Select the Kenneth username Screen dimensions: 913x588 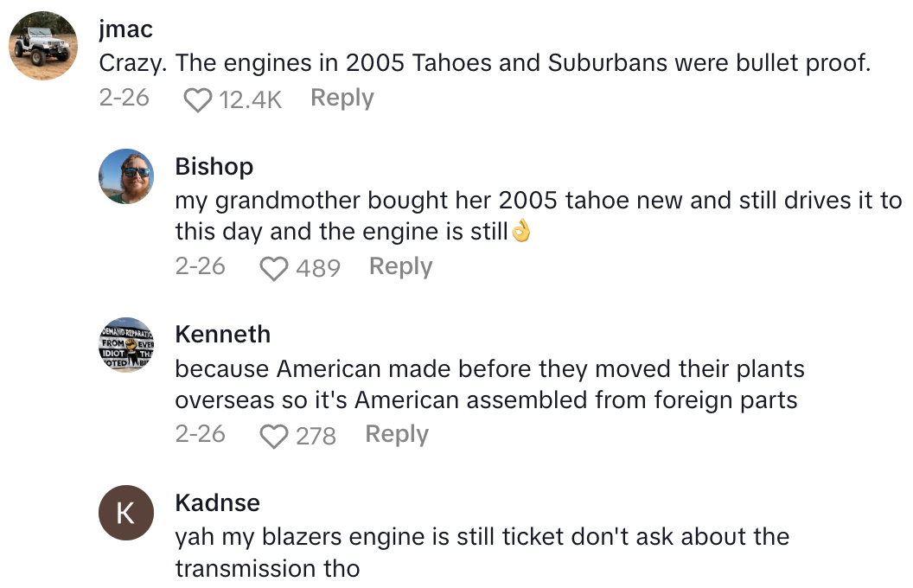click(222, 334)
